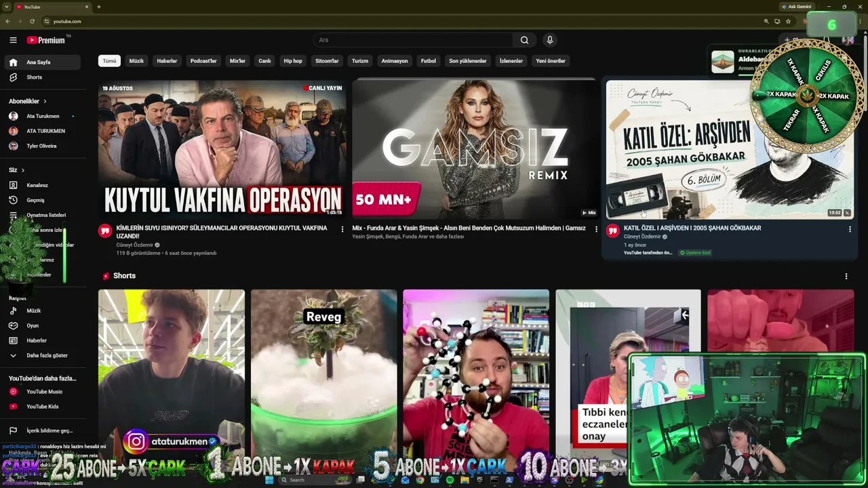Play the Katıl Özel Arşivden thumbnail
868x488 pixels.
[730, 149]
